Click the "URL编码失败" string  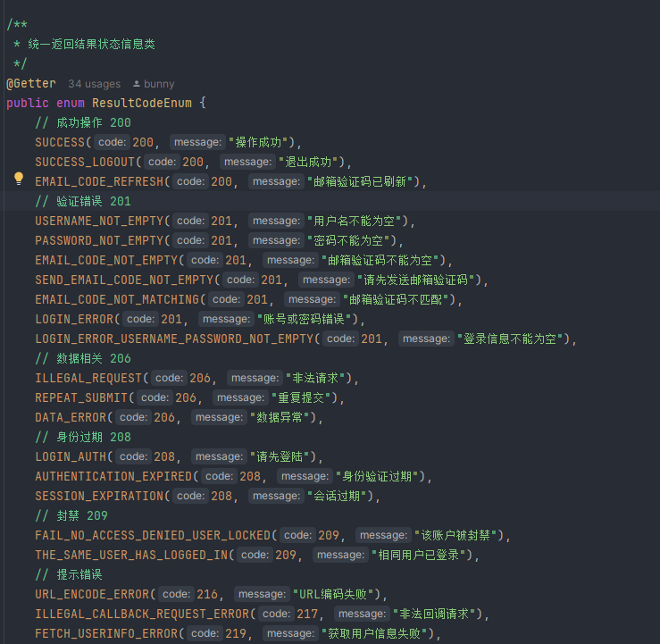[x=333, y=594]
